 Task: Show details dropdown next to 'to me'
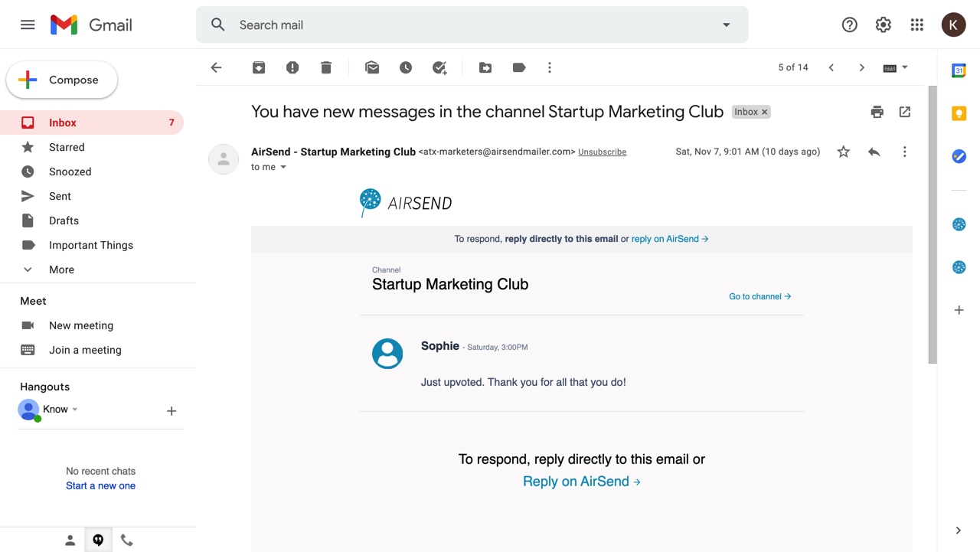coord(283,167)
